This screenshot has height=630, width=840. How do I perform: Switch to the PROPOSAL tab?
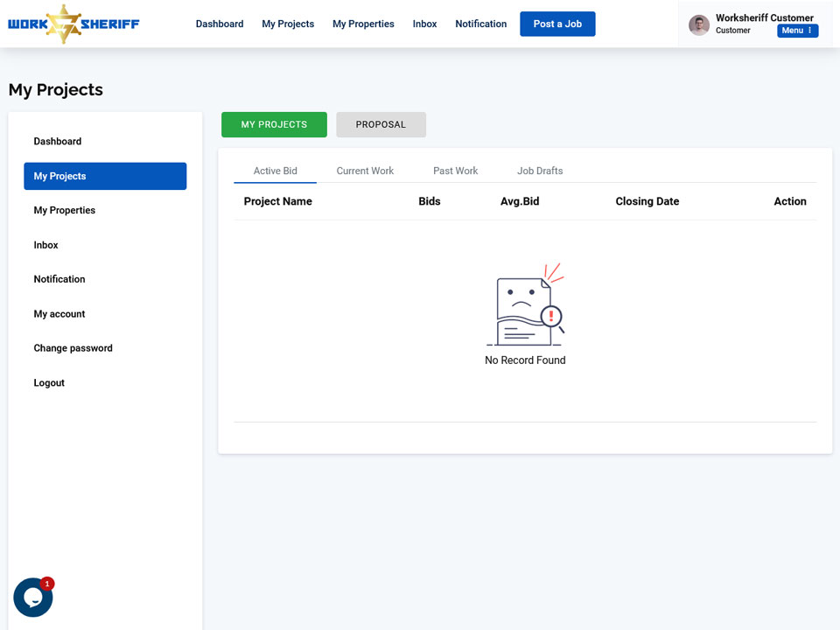(x=381, y=124)
